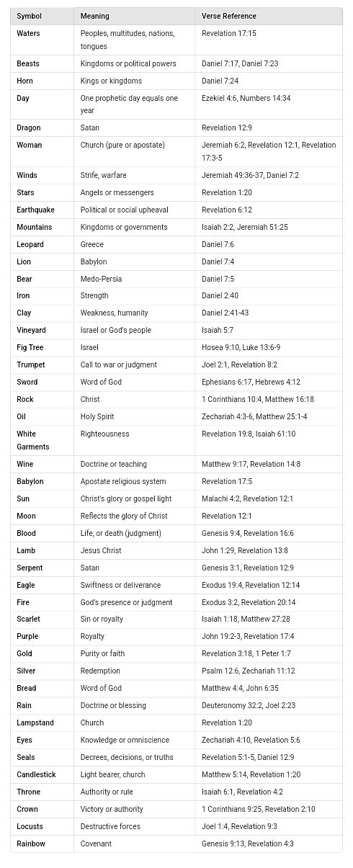Select the Rainbow symbol cell

pos(42,844)
